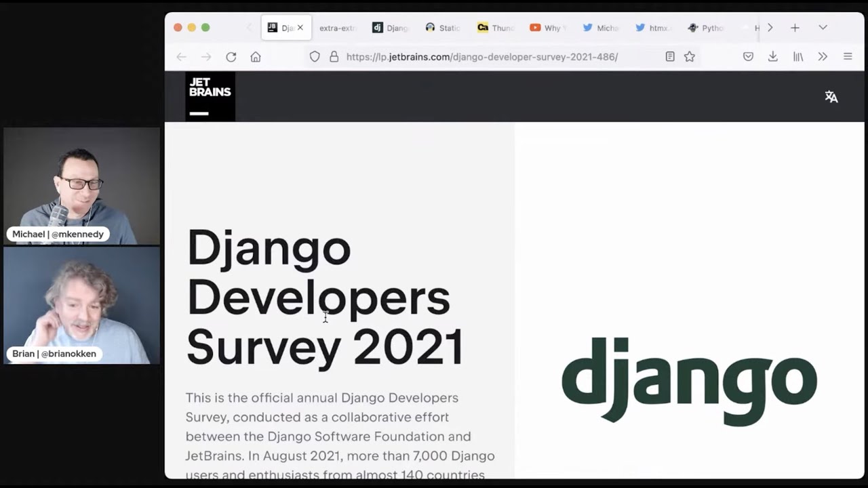The image size is (868, 488).
Task: Switch to the Static tab
Action: tap(442, 28)
